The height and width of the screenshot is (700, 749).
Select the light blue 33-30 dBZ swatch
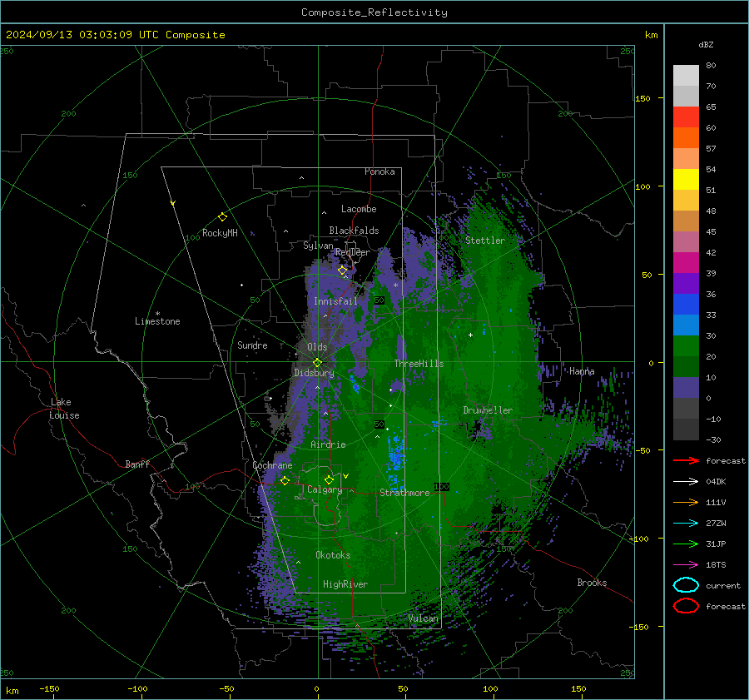tap(686, 325)
